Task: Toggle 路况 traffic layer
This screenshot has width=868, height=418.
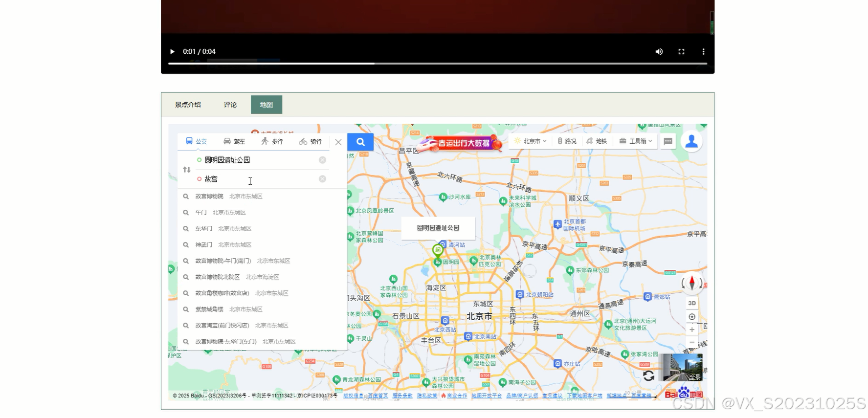Action: (567, 141)
